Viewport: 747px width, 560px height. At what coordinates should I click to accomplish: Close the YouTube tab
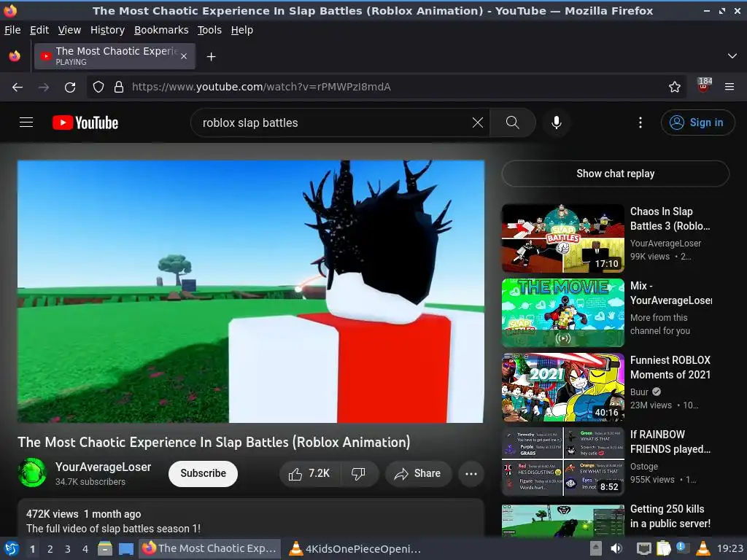184,56
